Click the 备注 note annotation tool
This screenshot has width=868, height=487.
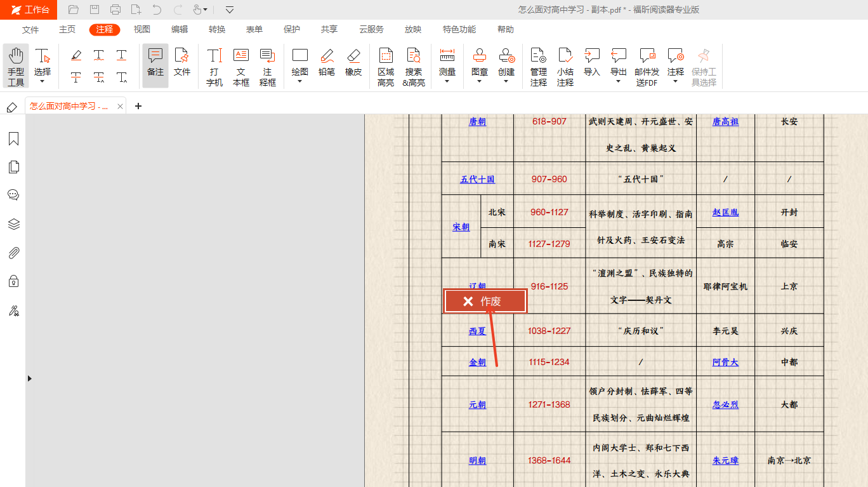click(155, 65)
